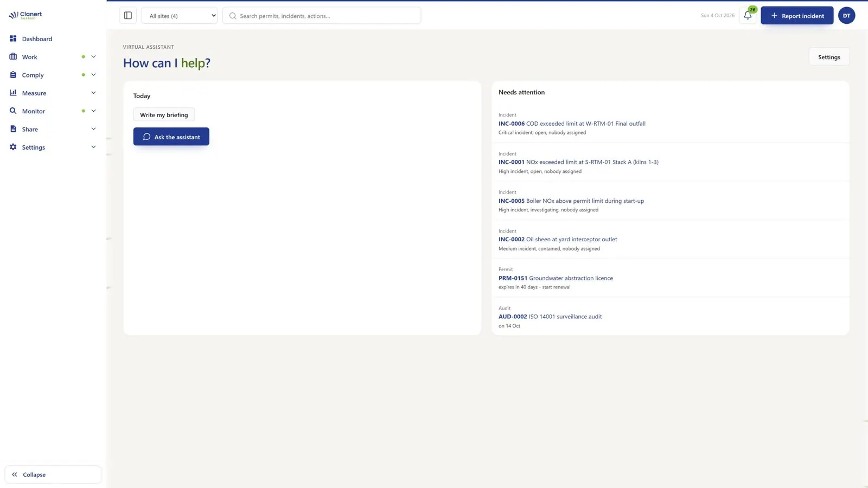Viewport: 868px width, 488px height.
Task: Open the assistant Settings button
Action: tap(829, 57)
